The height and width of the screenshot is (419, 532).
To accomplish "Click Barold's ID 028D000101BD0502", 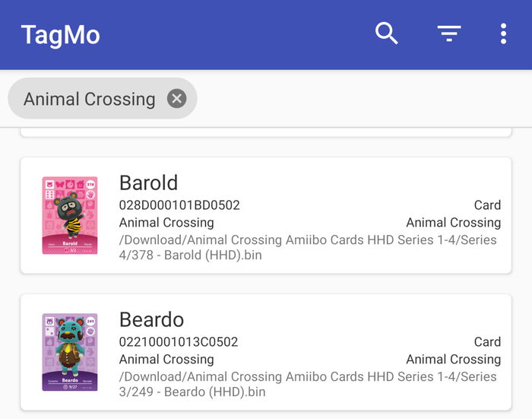I will 179,205.
